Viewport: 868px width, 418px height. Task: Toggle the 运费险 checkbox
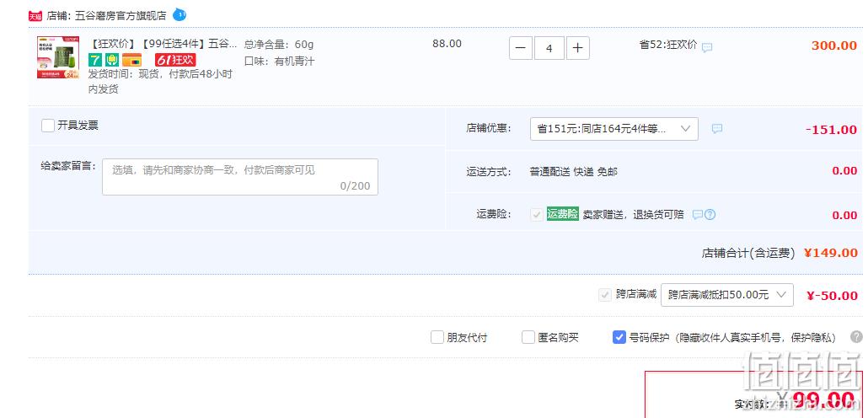(x=537, y=215)
